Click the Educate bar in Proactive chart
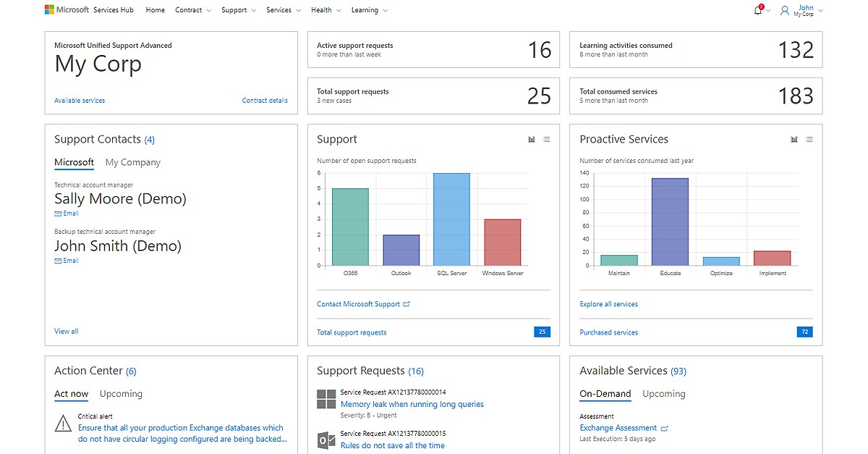This screenshot has width=868, height=454. point(670,222)
